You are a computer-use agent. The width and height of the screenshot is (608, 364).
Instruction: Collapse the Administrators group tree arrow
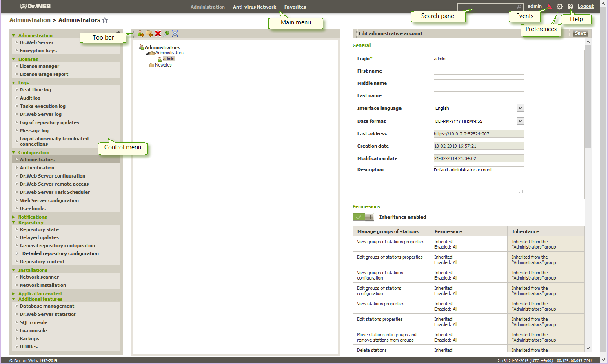(147, 53)
